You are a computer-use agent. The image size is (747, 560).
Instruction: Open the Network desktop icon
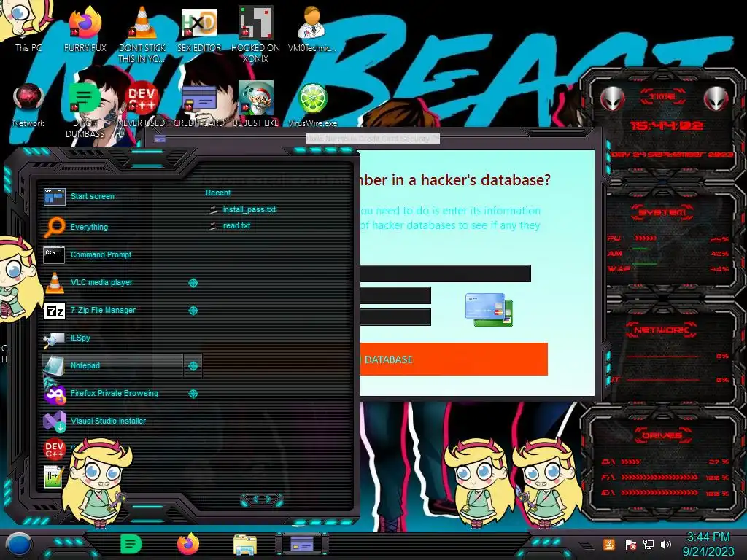[28, 104]
